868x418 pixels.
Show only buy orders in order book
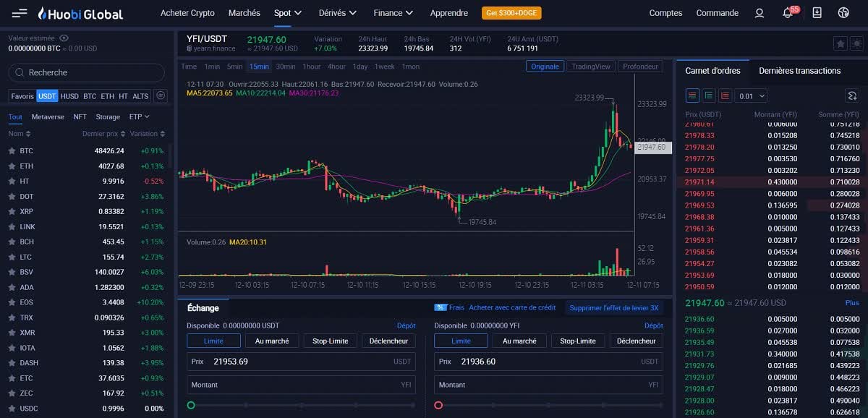click(x=709, y=95)
